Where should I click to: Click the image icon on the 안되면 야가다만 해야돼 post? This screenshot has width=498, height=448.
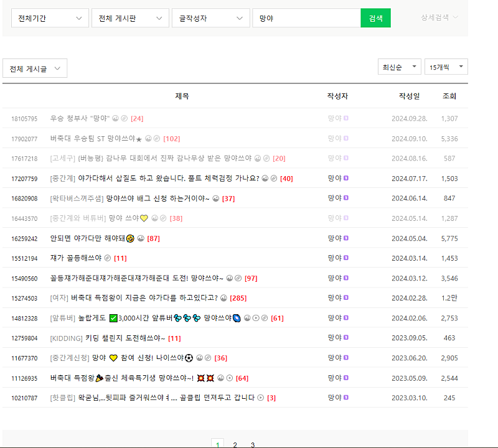(141, 238)
